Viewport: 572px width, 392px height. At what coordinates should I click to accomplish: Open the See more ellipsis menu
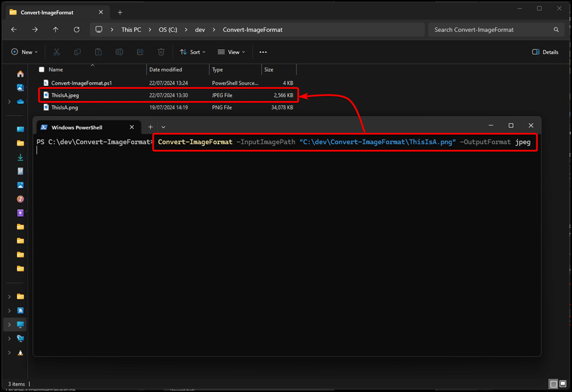pos(263,52)
